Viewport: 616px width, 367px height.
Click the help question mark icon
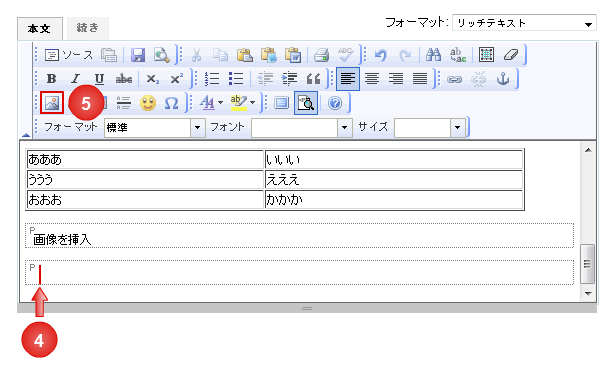click(x=335, y=103)
